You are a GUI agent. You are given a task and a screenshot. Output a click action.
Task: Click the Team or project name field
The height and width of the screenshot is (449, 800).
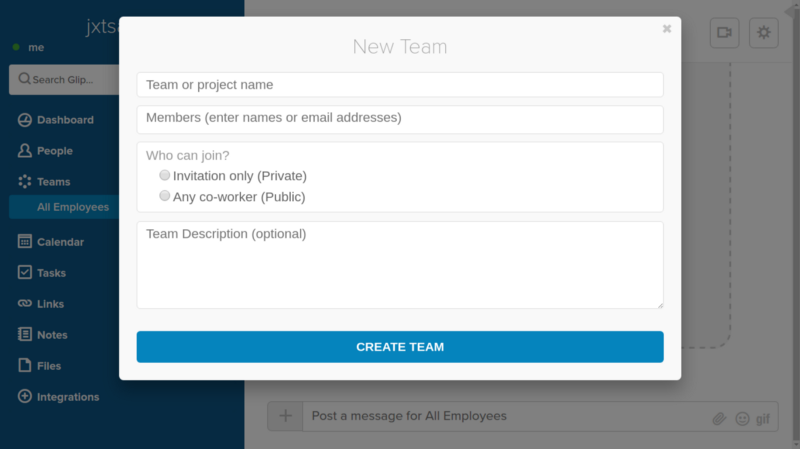tap(400, 85)
